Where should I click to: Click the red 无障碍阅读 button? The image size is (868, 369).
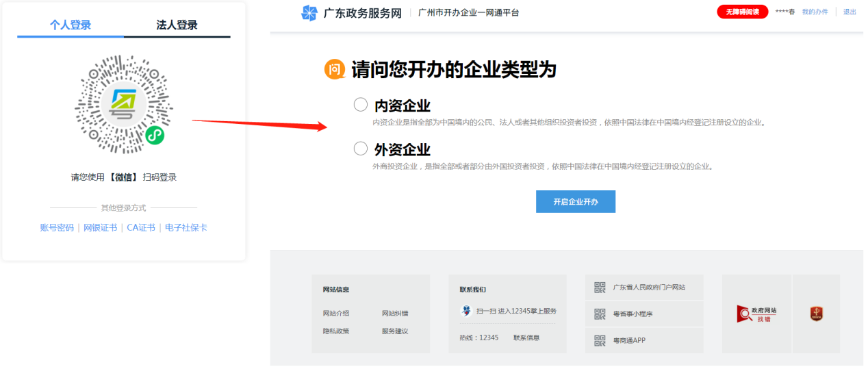[x=743, y=12]
